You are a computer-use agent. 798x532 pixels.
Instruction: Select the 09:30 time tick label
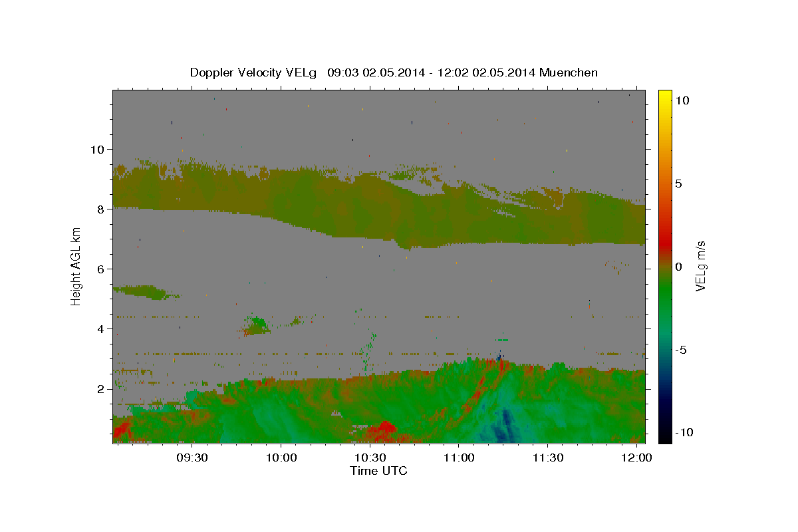[192, 458]
